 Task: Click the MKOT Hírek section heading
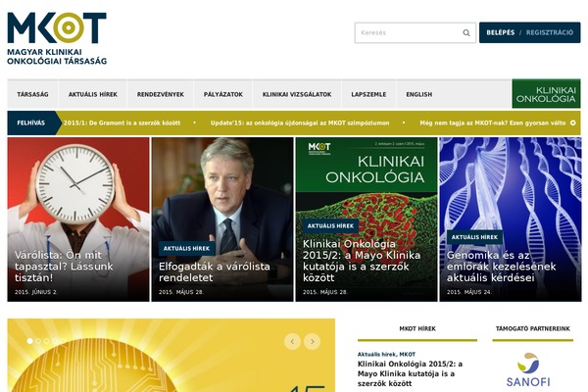(x=417, y=329)
